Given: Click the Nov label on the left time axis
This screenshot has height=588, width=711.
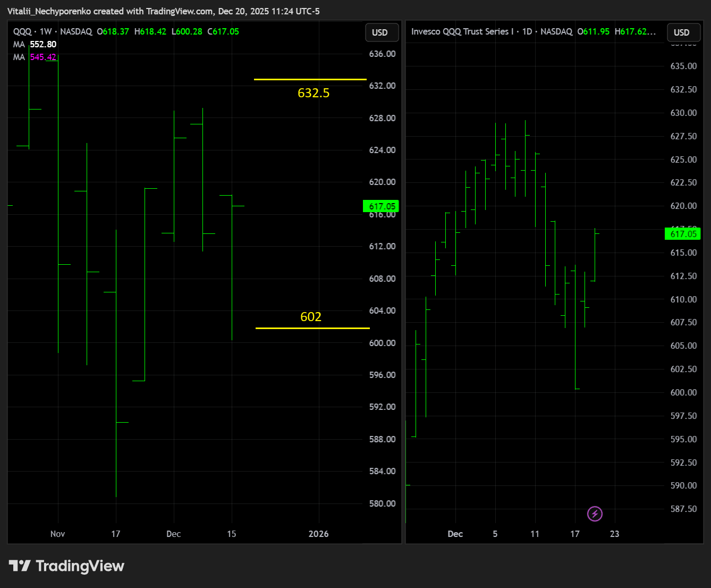Looking at the screenshot, I should (x=57, y=534).
